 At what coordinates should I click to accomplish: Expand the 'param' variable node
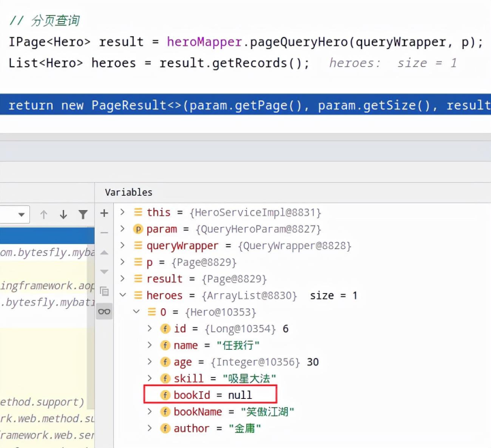click(x=123, y=229)
